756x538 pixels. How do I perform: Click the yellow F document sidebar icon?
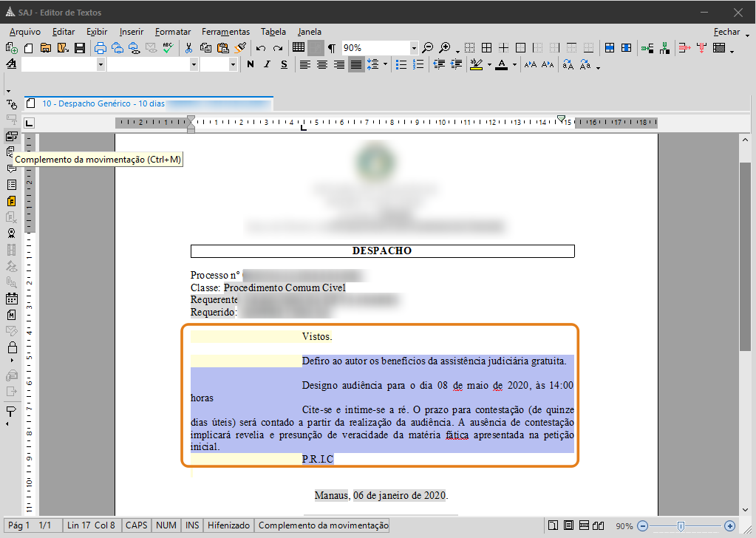tap(12, 201)
